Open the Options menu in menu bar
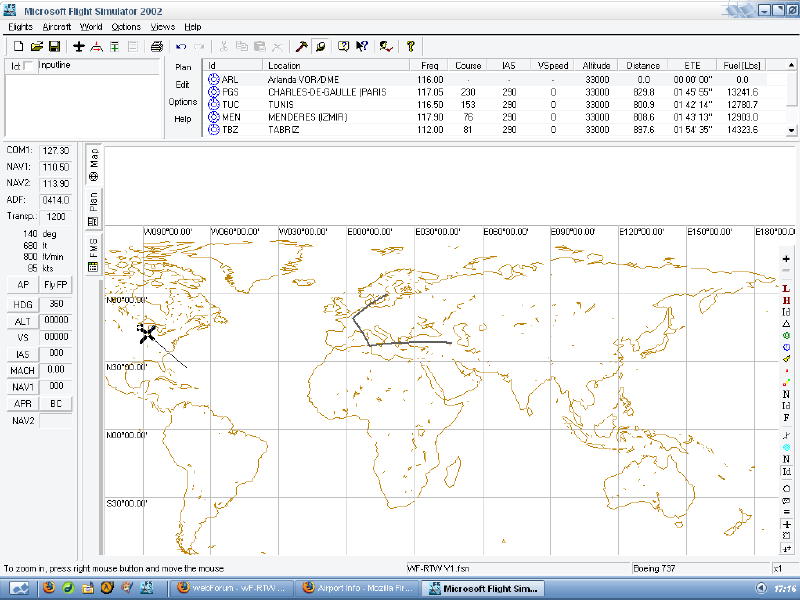Image resolution: width=800 pixels, height=600 pixels. [x=126, y=27]
